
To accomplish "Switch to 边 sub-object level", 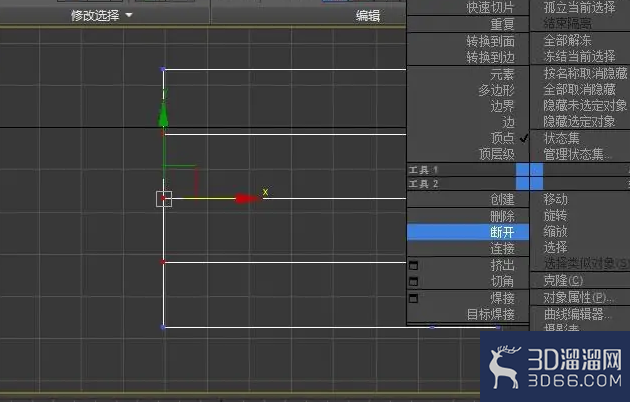I will pos(508,122).
